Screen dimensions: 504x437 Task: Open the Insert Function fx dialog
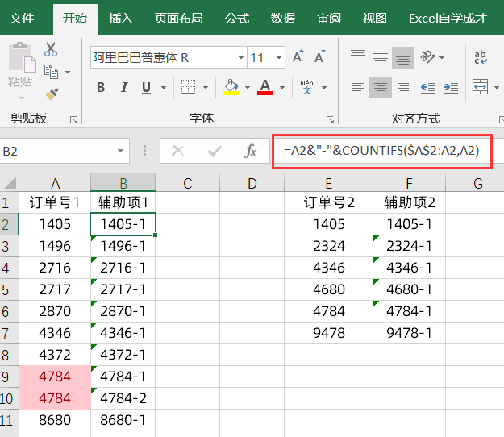click(x=250, y=151)
